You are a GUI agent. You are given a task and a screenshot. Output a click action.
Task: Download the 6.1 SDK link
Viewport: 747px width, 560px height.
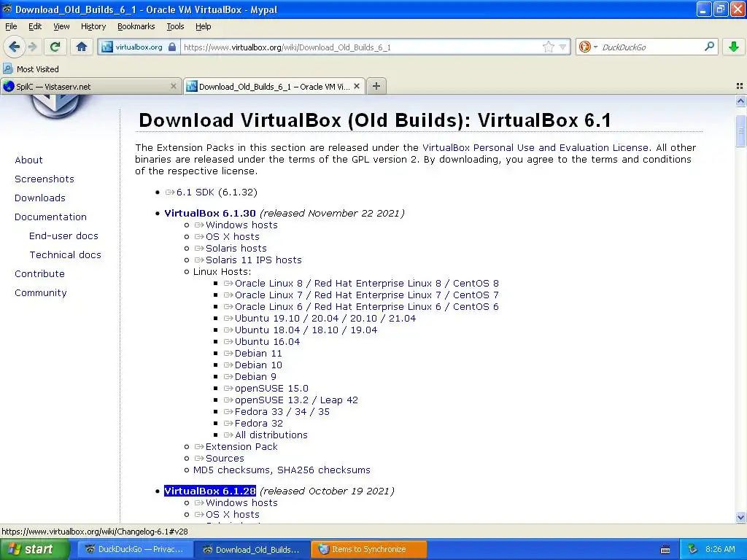(x=196, y=192)
